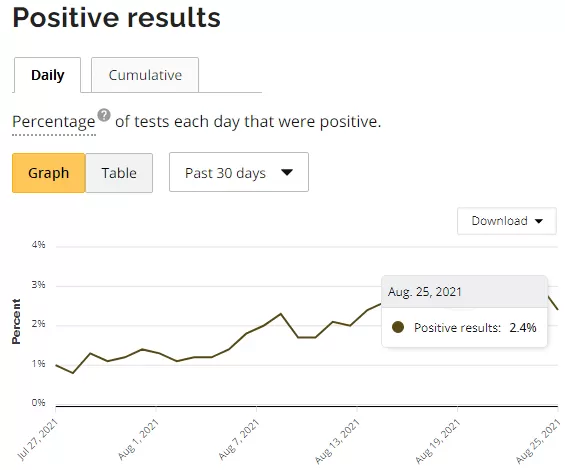Click the brown dot in the tooltip legend
This screenshot has height=470, width=565.
pos(398,327)
